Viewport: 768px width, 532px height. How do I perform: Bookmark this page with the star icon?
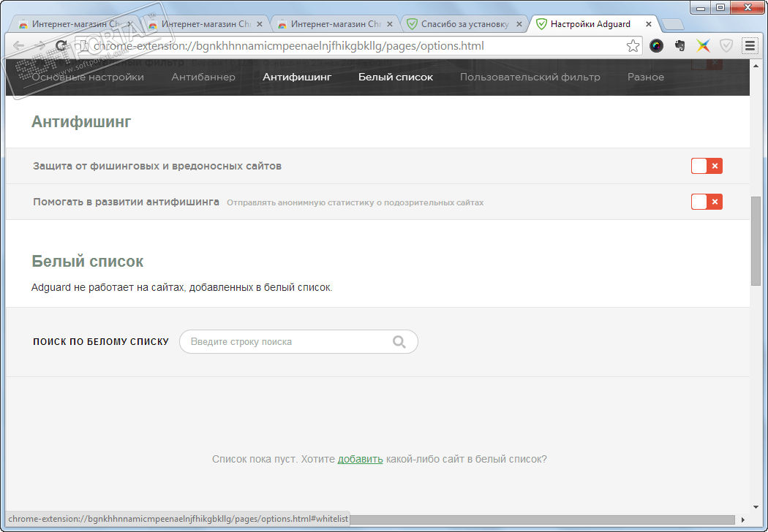pyautogui.click(x=633, y=46)
